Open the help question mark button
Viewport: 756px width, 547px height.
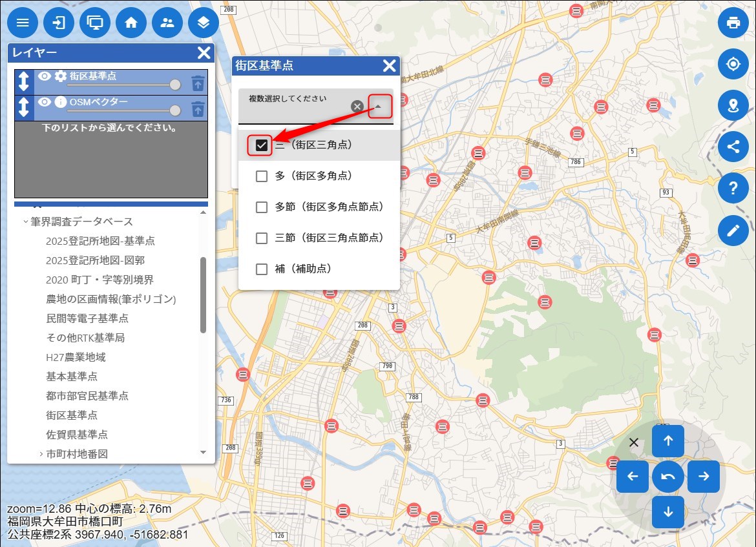click(733, 188)
